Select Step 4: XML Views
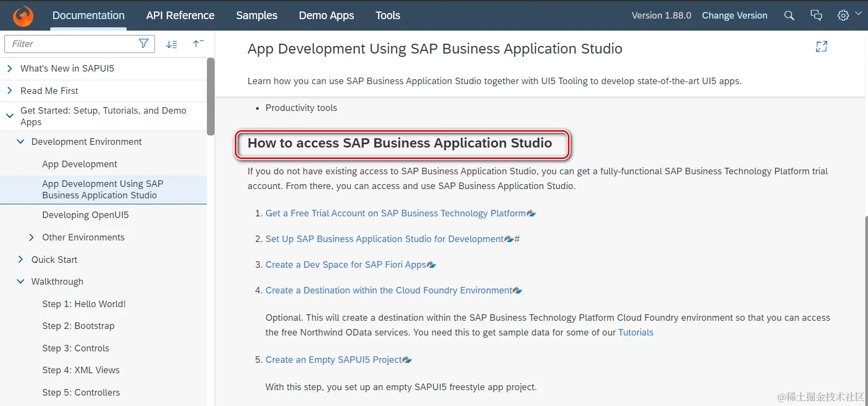The image size is (868, 406). click(x=81, y=370)
